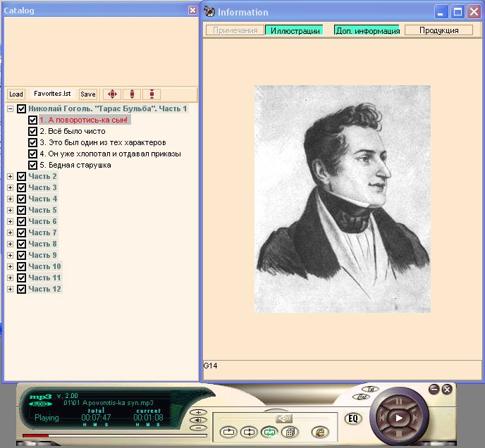Open the Доп. информация tab

[367, 30]
